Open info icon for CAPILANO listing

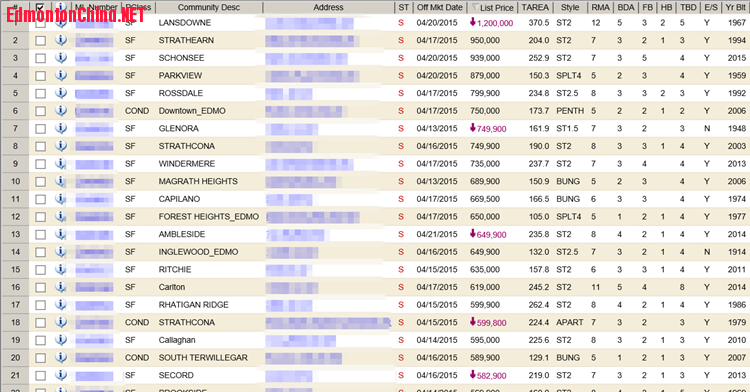pyautogui.click(x=61, y=199)
